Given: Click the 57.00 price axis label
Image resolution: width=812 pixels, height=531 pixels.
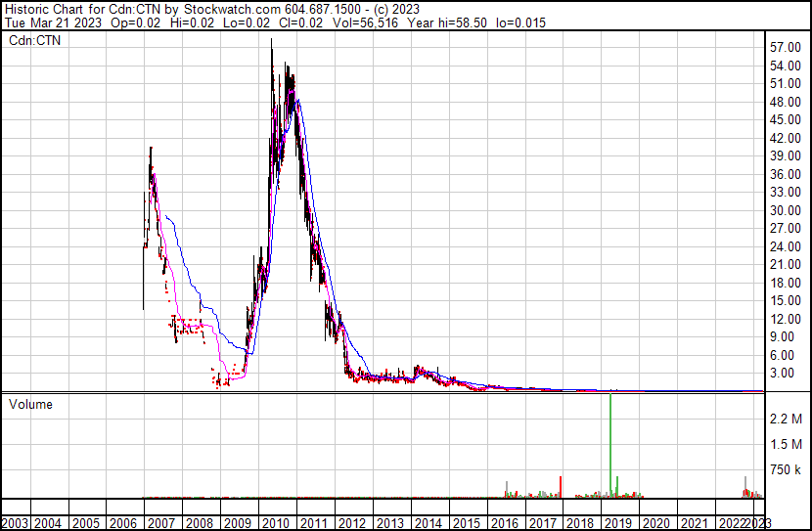Looking at the screenshot, I should coord(786,47).
